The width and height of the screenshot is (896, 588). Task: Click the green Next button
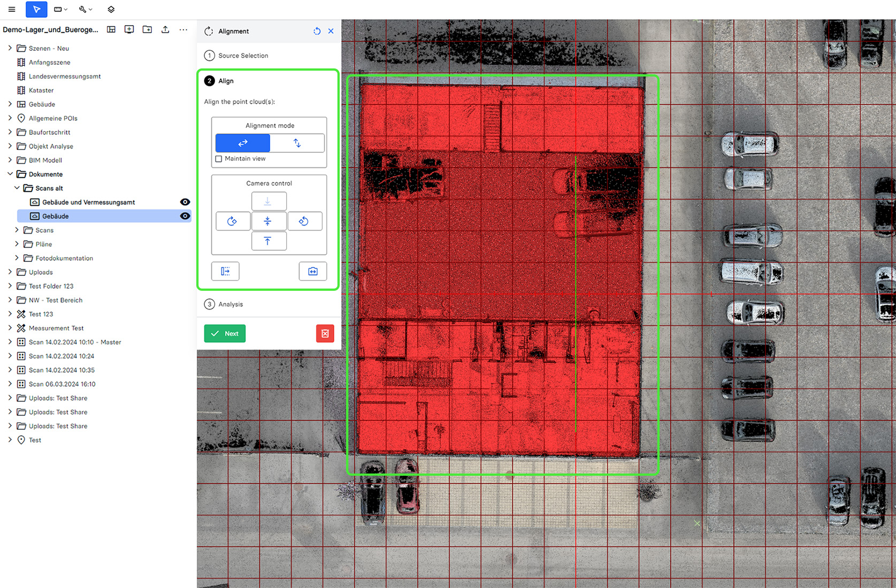225,334
